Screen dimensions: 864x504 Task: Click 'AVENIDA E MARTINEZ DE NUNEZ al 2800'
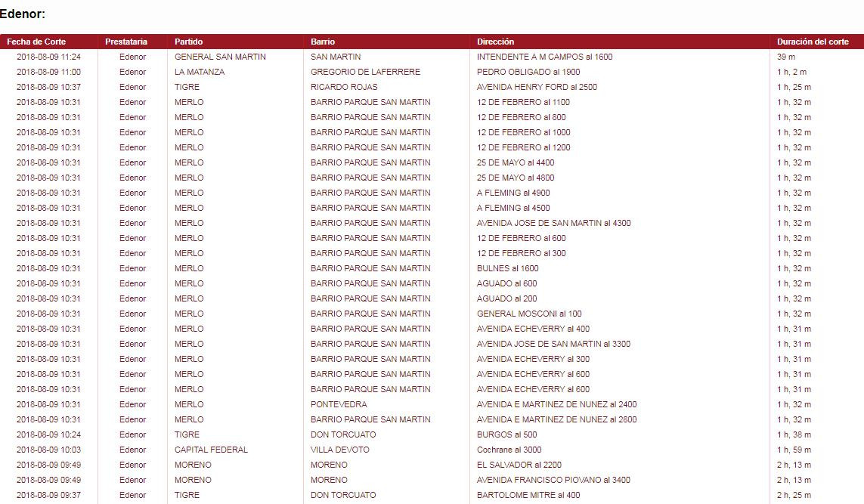click(556, 419)
